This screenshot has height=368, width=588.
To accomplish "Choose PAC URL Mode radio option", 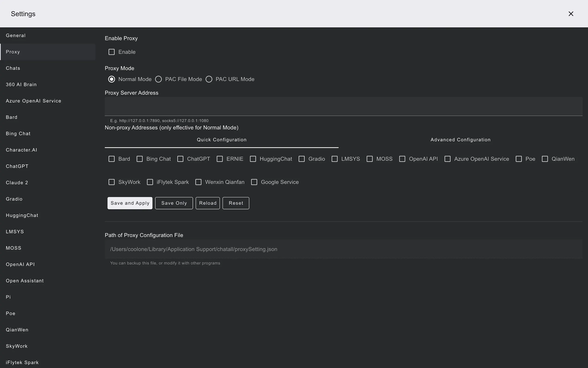I will point(209,79).
